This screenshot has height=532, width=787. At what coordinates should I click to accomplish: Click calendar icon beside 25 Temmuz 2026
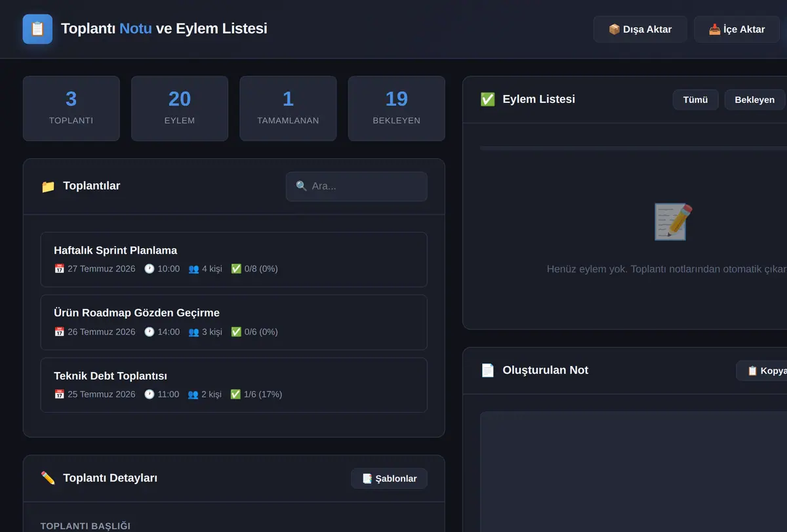click(59, 394)
